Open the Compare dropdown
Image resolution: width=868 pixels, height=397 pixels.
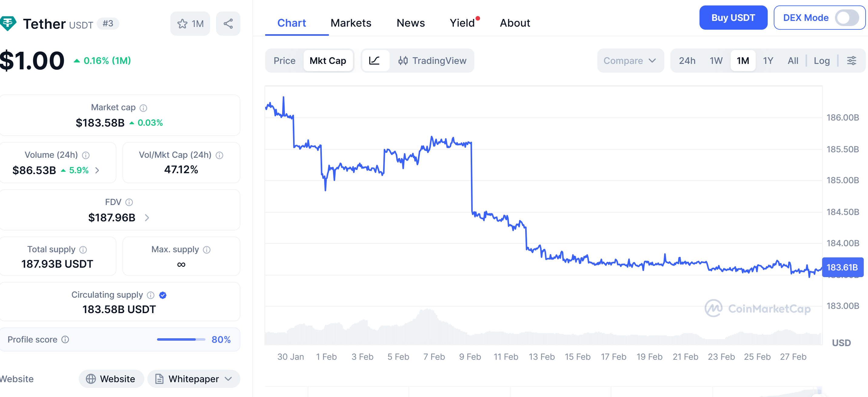tap(630, 61)
